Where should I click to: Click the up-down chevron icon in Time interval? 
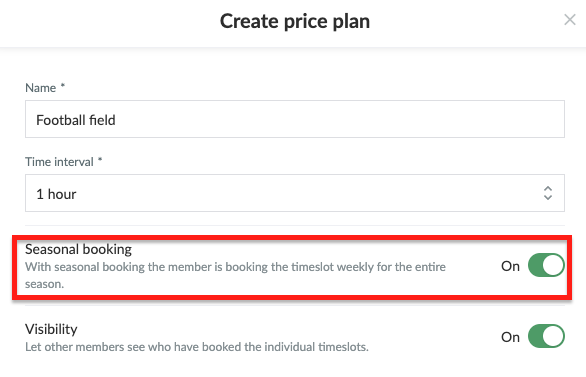pyautogui.click(x=548, y=193)
